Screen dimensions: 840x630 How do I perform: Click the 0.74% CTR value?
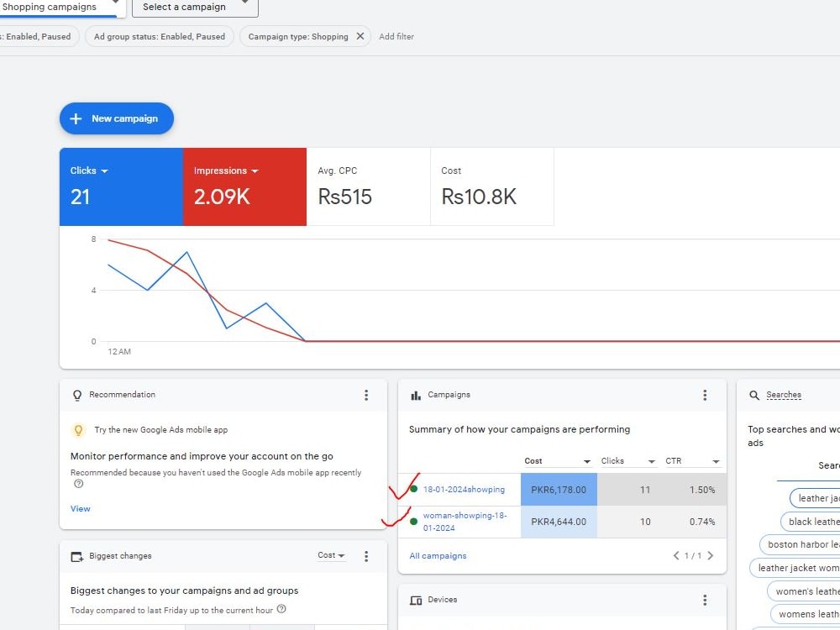(702, 522)
